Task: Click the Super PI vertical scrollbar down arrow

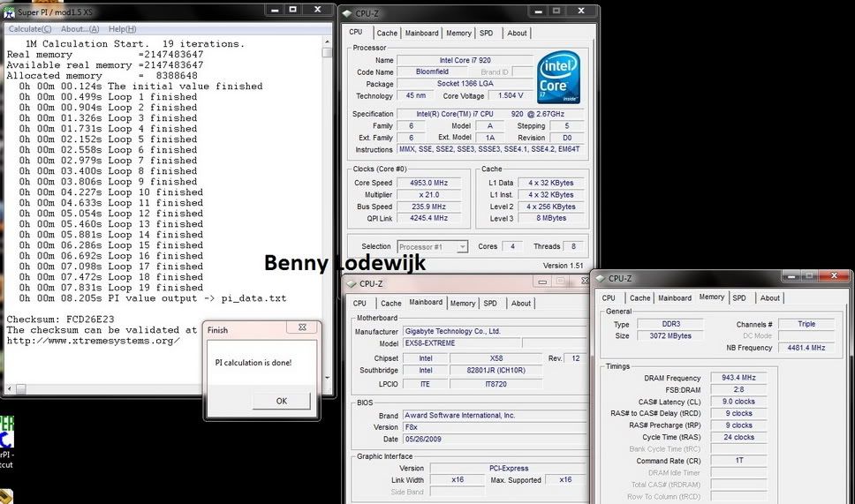Action: coord(327,377)
